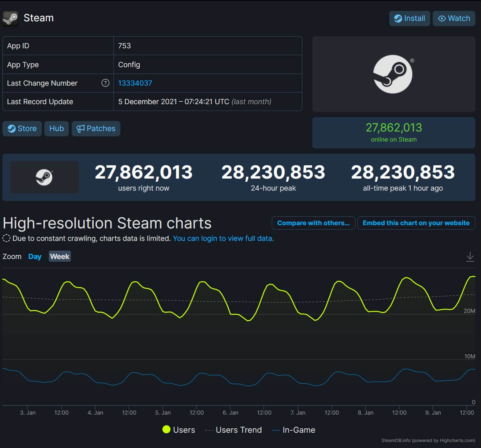Click Embed this chart on your website

click(416, 223)
